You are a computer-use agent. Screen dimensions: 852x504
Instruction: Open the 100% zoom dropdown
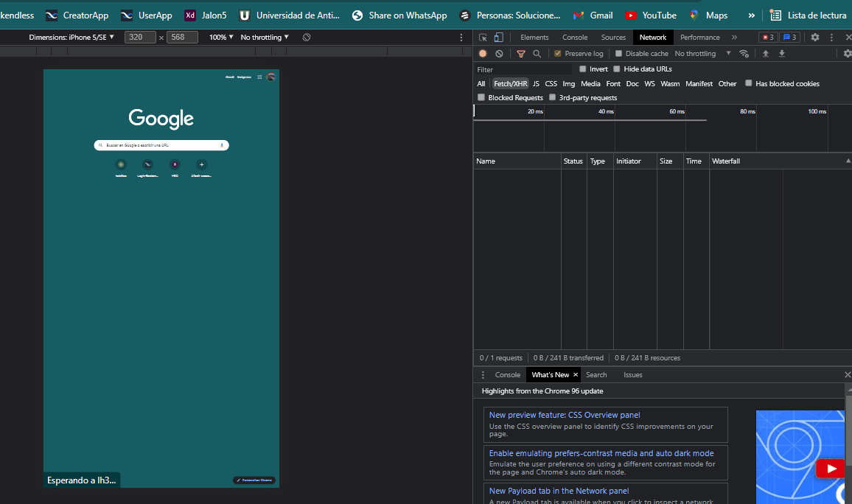point(221,38)
